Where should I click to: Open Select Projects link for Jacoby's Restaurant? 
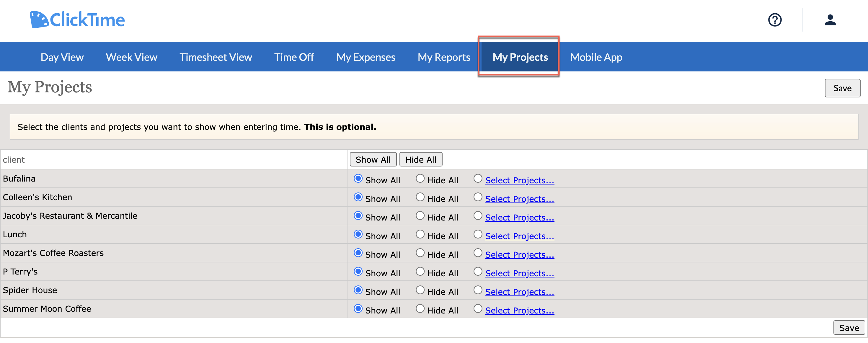pos(520,217)
